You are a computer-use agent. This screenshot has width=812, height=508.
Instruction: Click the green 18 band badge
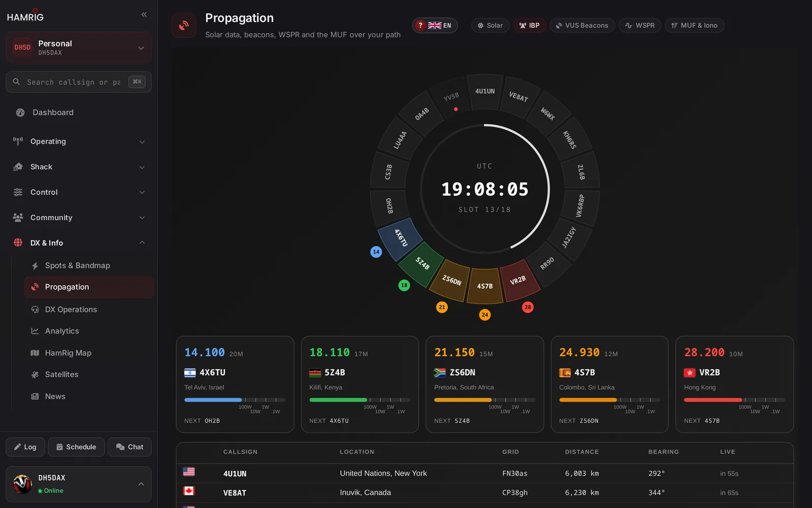[x=404, y=285]
